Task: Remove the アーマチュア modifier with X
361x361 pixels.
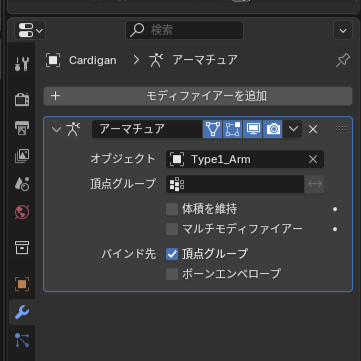Action: (313, 129)
